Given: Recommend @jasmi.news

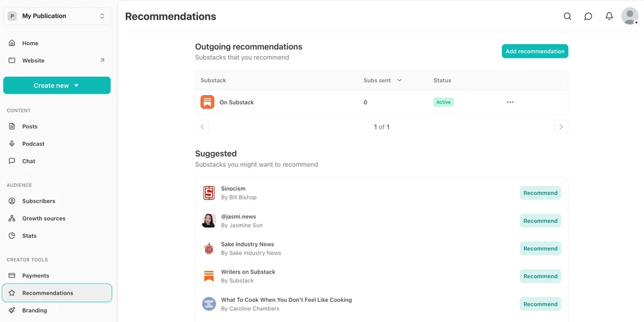Looking at the screenshot, I should click(540, 221).
